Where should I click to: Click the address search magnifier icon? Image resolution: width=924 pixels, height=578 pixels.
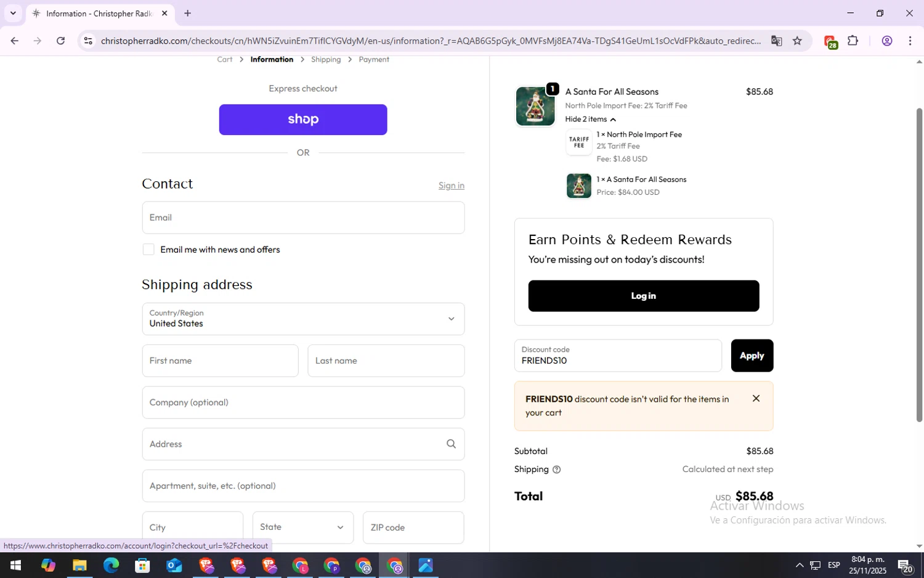(451, 444)
